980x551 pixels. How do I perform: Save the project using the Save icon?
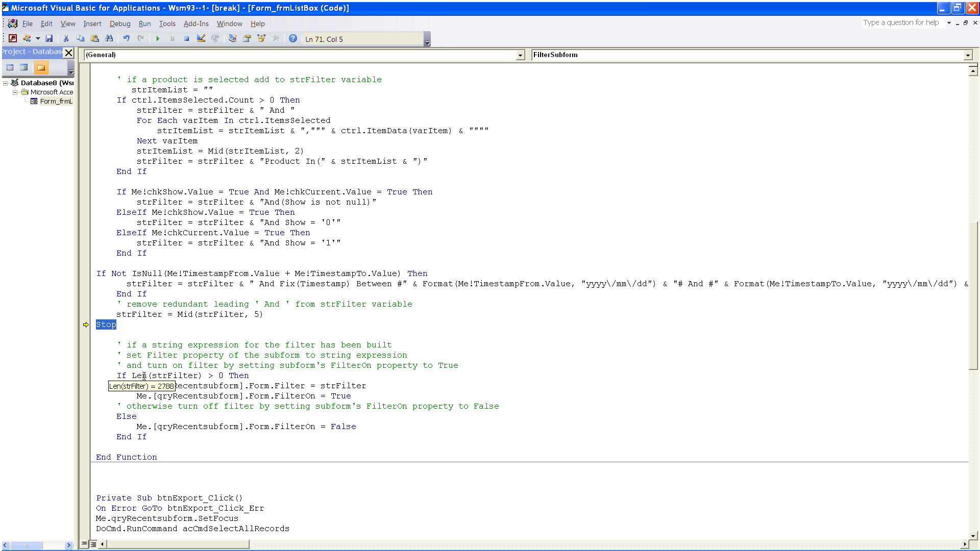pyautogui.click(x=49, y=38)
